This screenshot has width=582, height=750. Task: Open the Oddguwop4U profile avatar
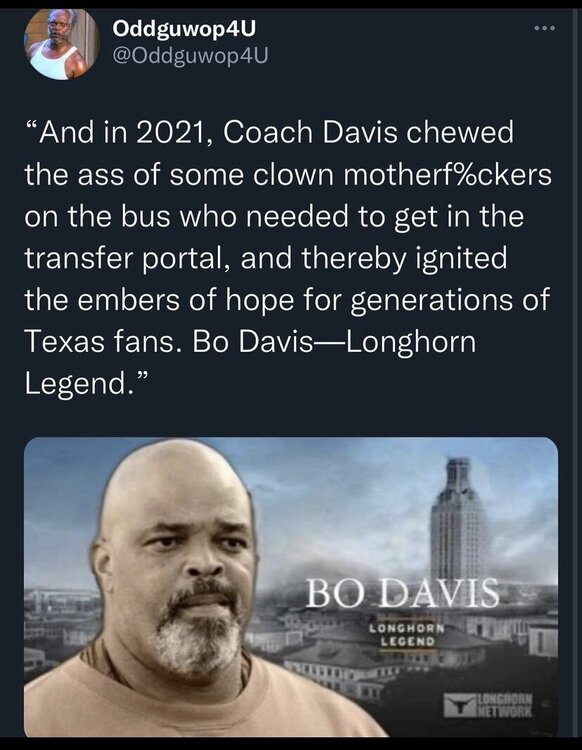(x=60, y=44)
